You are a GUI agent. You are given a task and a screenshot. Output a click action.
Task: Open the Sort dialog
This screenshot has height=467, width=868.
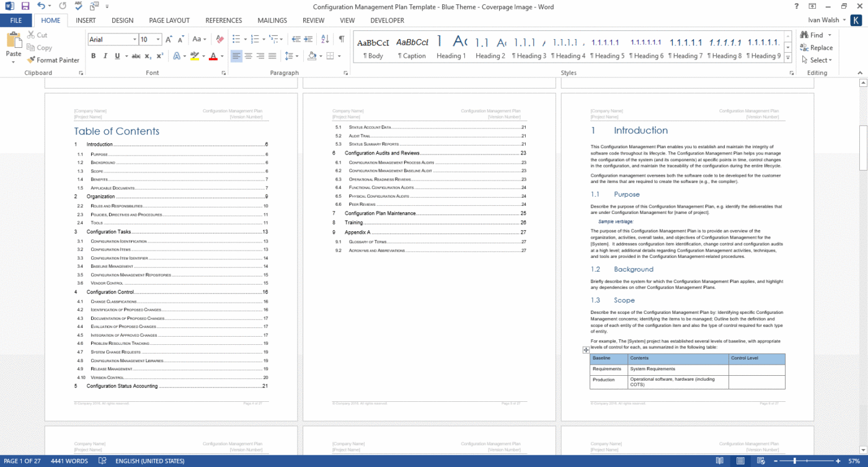pos(324,38)
